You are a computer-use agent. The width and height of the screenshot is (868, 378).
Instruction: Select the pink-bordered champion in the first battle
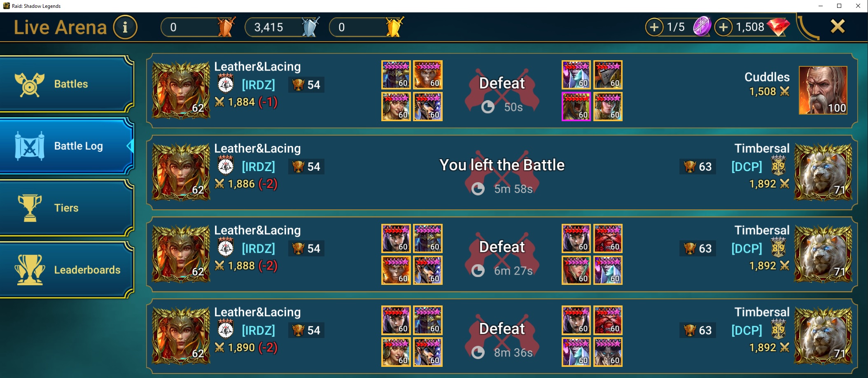tap(576, 106)
